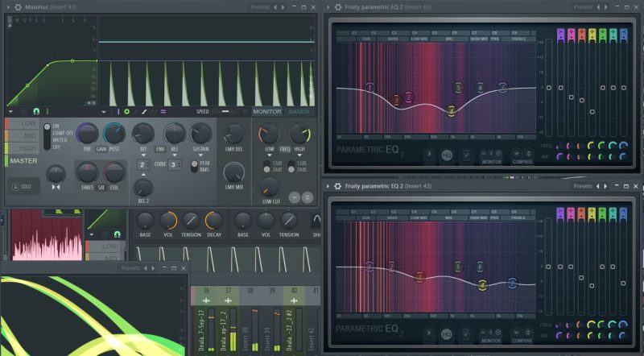Toggle magnet snap icon in the partially hidden Maximus
The width and height of the screenshot is (644, 356).
[x=117, y=234]
